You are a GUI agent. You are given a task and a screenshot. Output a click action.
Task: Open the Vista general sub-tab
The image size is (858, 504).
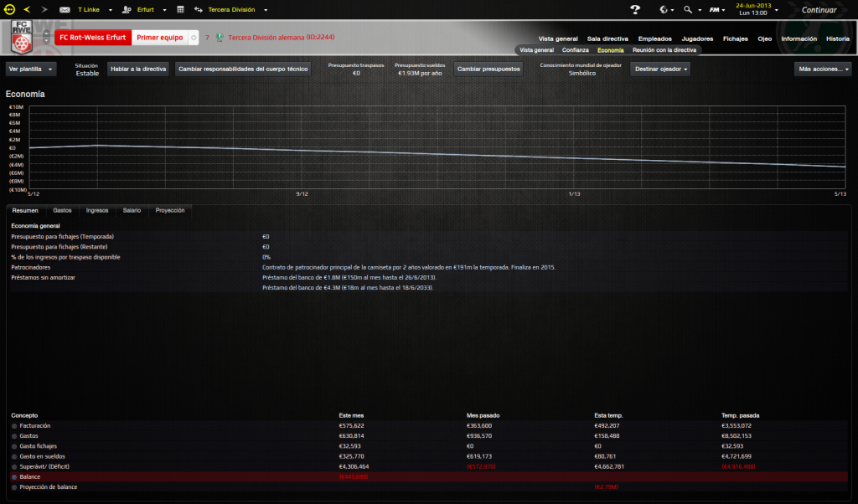click(x=536, y=50)
